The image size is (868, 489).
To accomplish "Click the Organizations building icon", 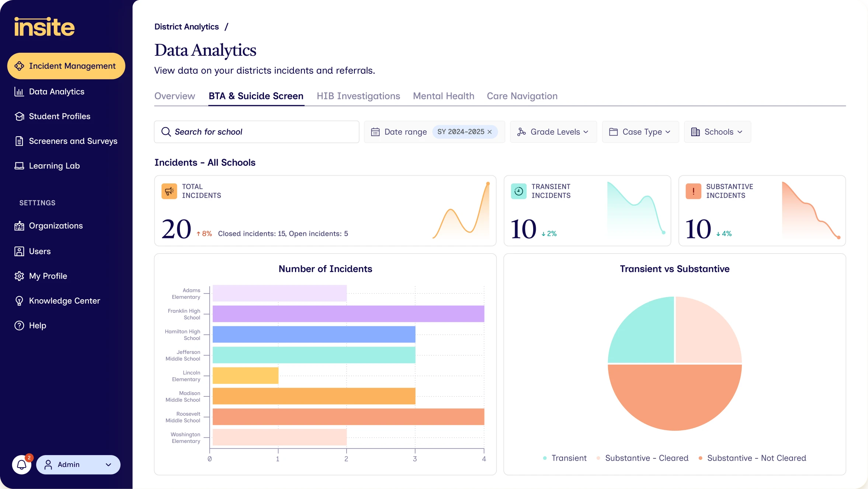I will (x=19, y=226).
